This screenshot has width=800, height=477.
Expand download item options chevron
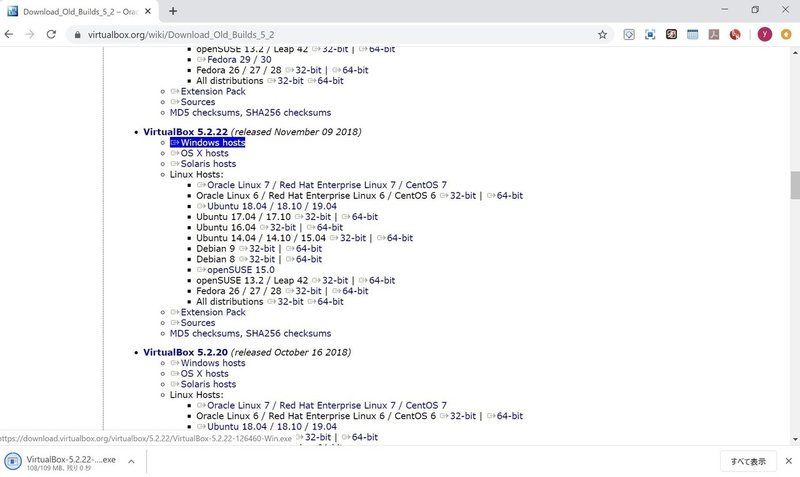point(131,461)
